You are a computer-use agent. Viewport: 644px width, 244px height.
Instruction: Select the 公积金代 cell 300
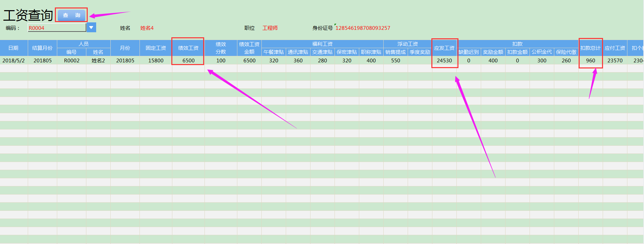542,60
